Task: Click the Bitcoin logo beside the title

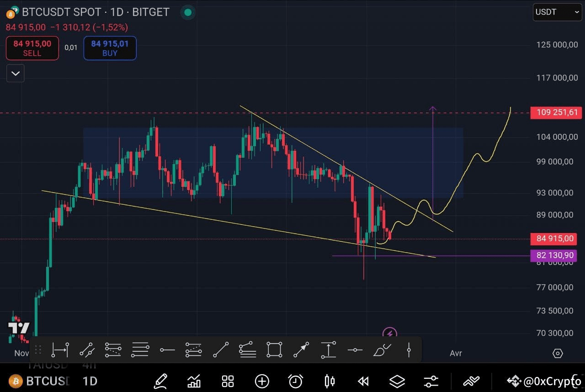Action: click(x=12, y=12)
